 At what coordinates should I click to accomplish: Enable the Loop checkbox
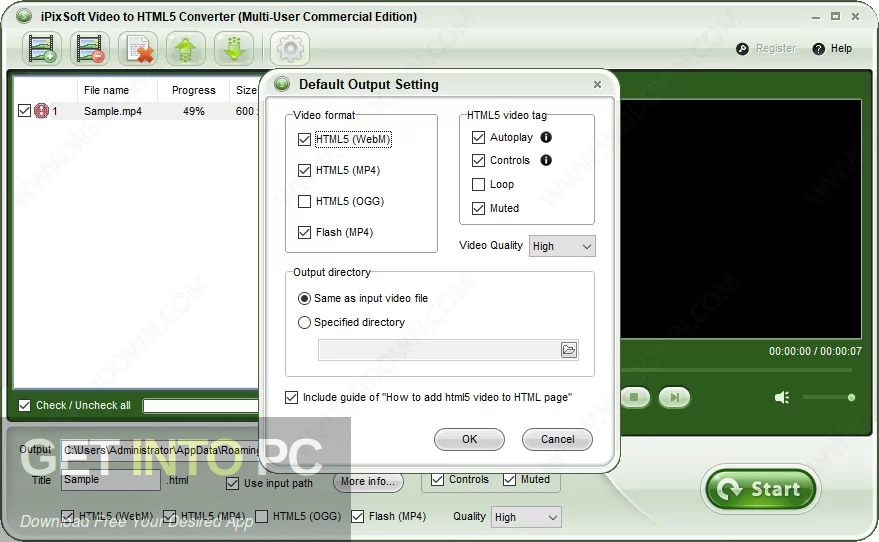click(478, 184)
